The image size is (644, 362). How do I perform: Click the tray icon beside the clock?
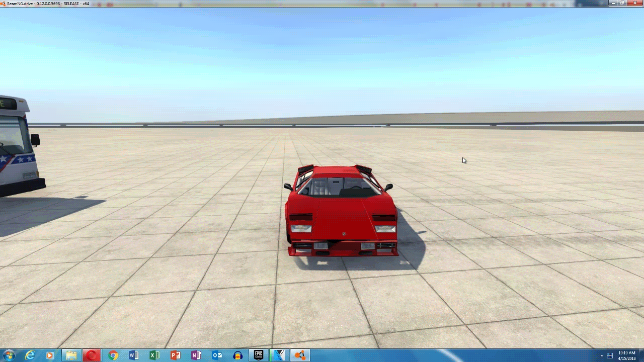pyautogui.click(x=610, y=355)
